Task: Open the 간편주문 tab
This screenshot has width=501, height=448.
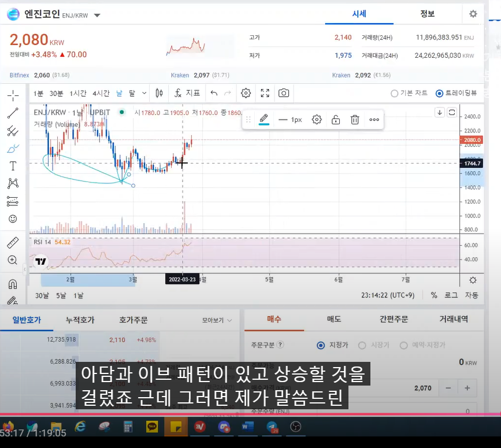Action: pyautogui.click(x=394, y=319)
